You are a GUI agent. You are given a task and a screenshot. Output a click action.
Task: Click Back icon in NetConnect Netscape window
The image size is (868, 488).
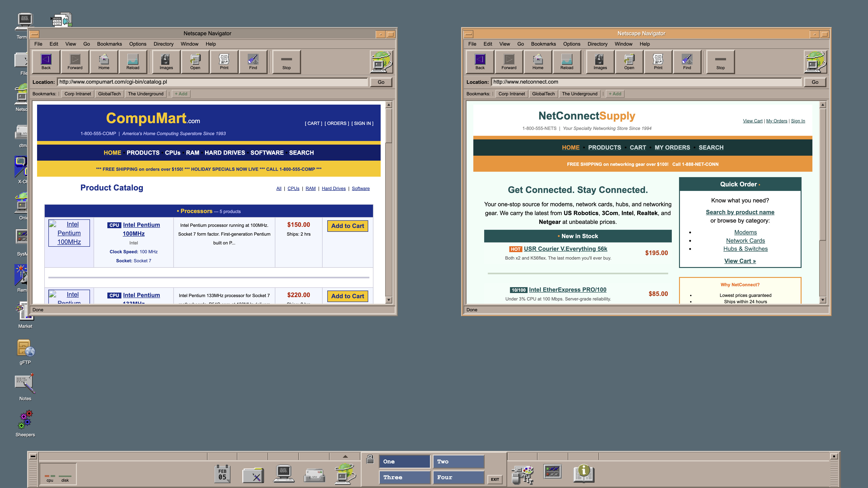pyautogui.click(x=480, y=62)
